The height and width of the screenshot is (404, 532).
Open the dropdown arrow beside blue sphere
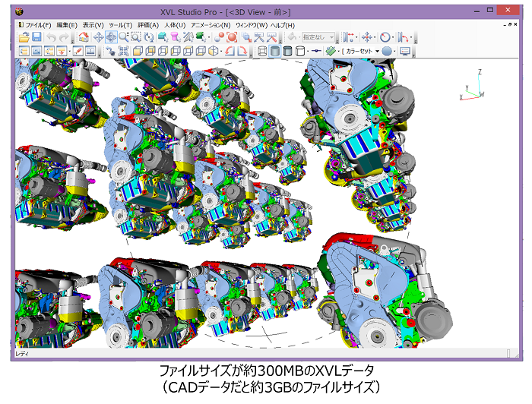click(x=396, y=51)
